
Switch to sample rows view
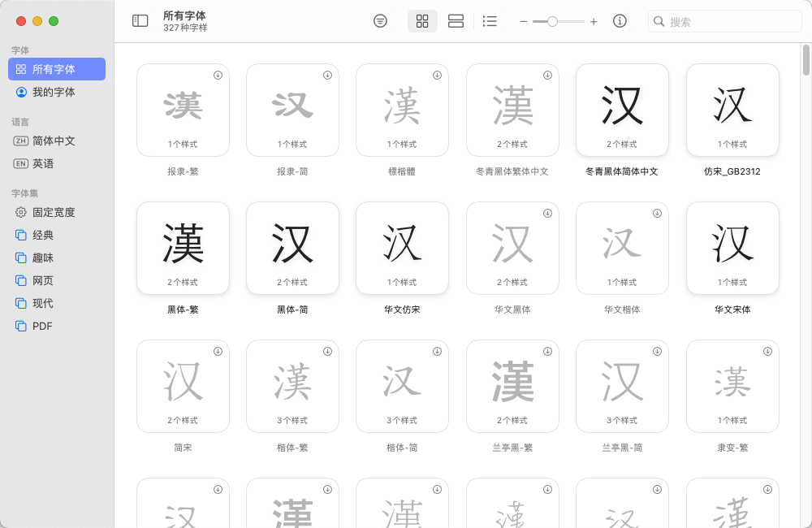coord(456,21)
